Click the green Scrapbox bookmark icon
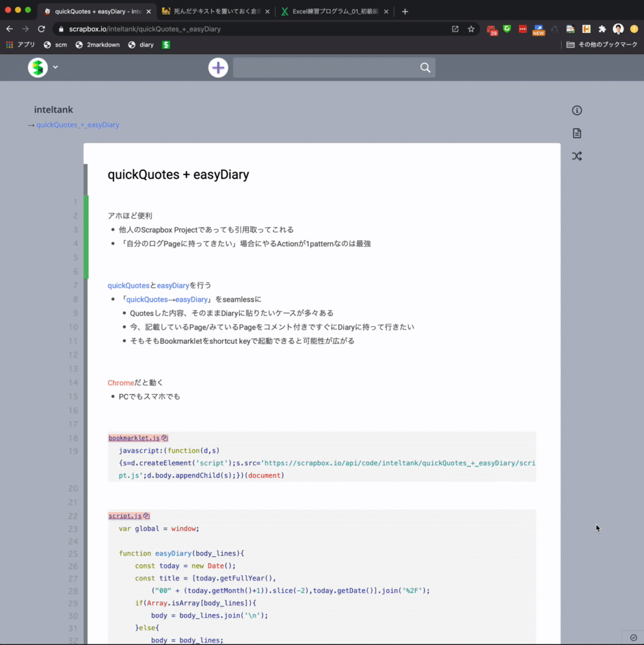 (x=166, y=45)
